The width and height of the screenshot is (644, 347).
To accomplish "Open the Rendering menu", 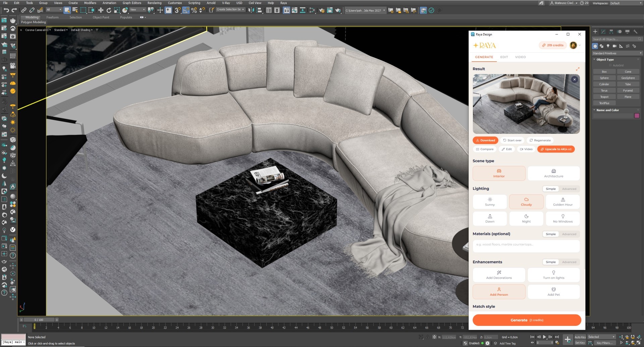I will click(x=154, y=3).
